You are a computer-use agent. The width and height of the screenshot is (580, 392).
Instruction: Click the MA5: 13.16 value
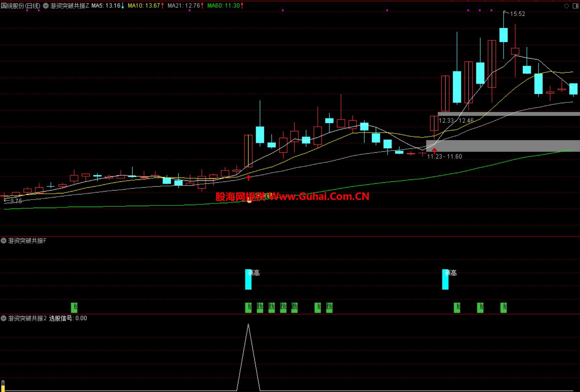[106, 6]
